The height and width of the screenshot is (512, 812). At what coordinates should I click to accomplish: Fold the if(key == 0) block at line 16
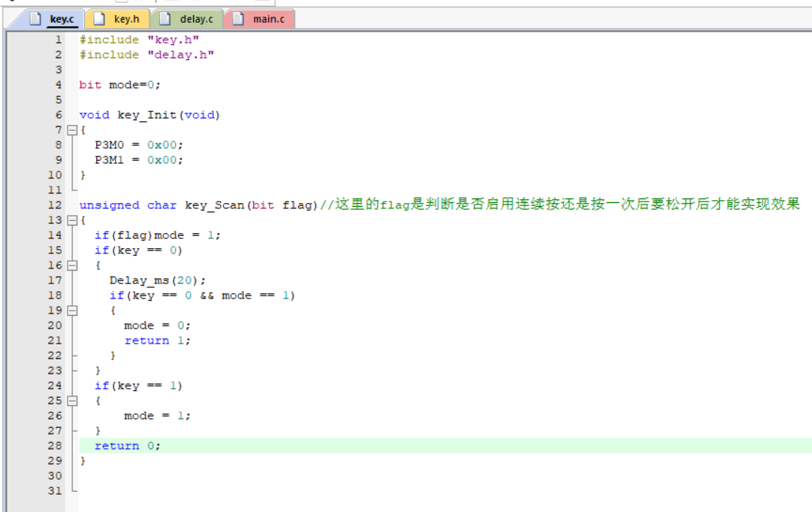point(72,265)
